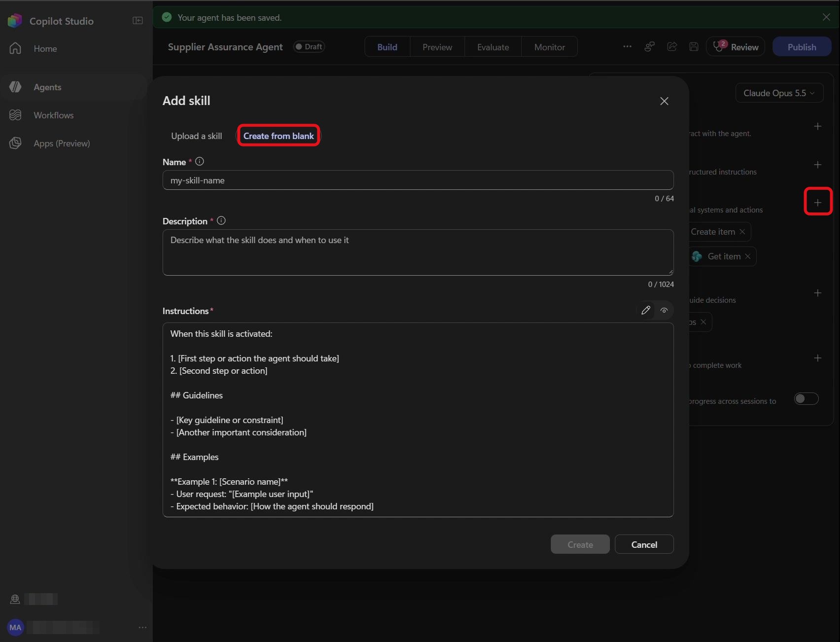The height and width of the screenshot is (642, 840).
Task: Click the connections icon in top toolbar
Action: [x=649, y=47]
